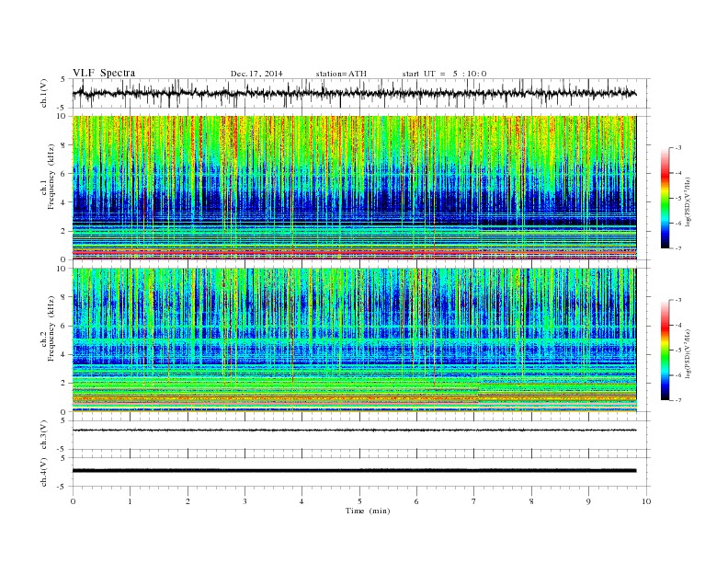This screenshot has width=728, height=563.
Task: Click the "ch.3(V)" axis label
Action: (44, 436)
